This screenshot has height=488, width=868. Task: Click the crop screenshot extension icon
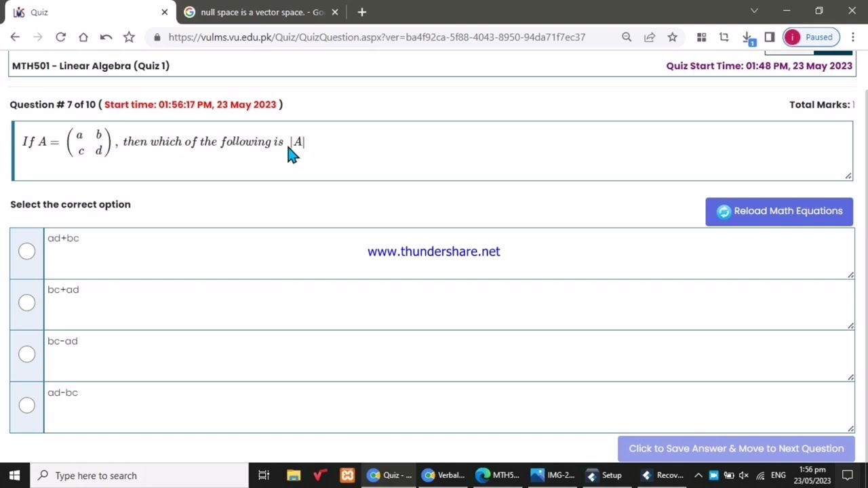pyautogui.click(x=724, y=37)
